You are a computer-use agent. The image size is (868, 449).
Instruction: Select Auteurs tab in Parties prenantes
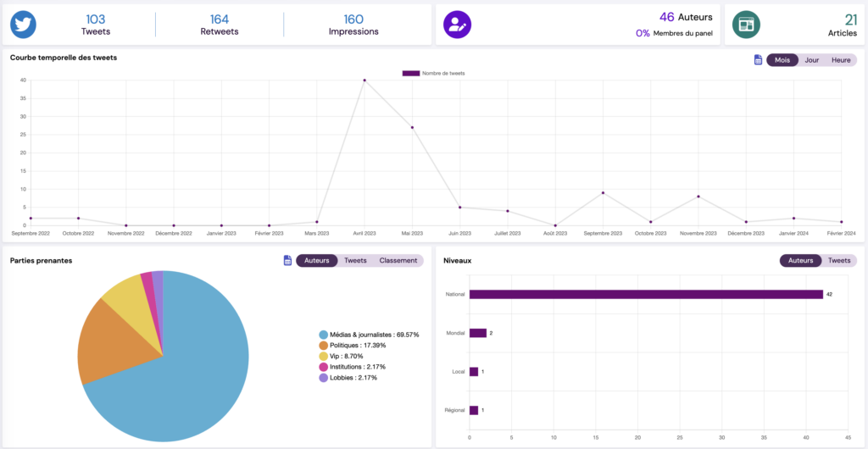pyautogui.click(x=316, y=260)
